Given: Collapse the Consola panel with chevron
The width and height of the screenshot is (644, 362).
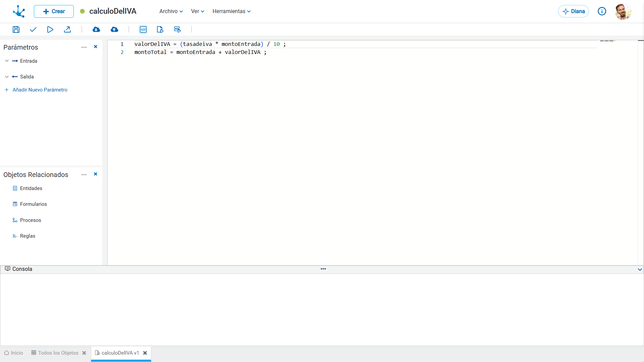Looking at the screenshot, I should click(x=640, y=269).
